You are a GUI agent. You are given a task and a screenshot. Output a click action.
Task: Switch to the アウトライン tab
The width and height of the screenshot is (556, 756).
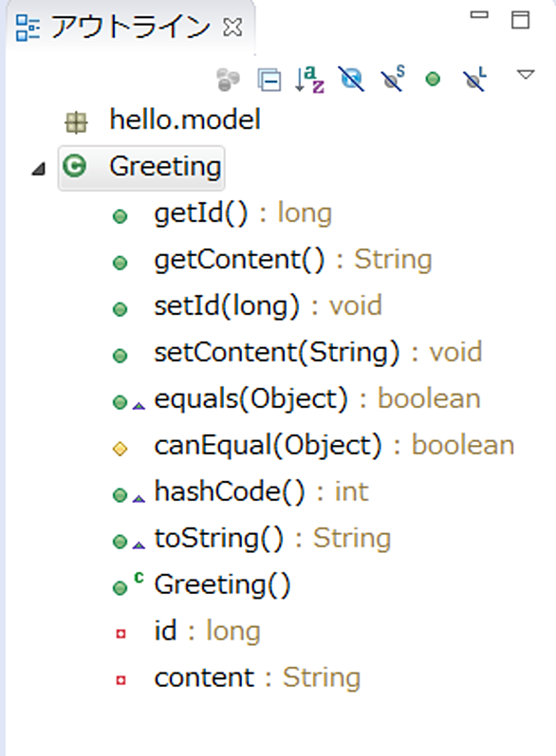(130, 27)
